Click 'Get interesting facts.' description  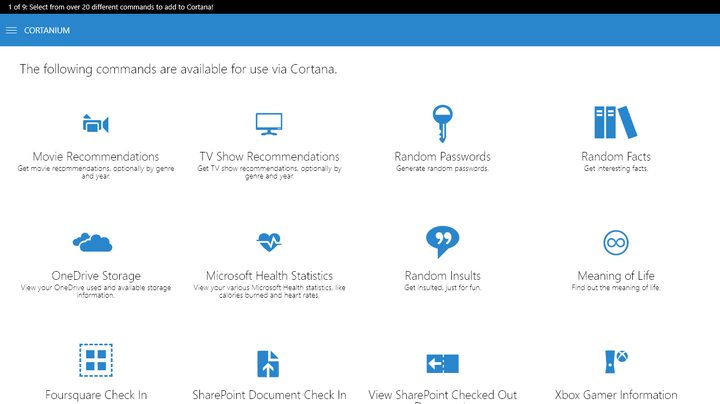pyautogui.click(x=616, y=168)
